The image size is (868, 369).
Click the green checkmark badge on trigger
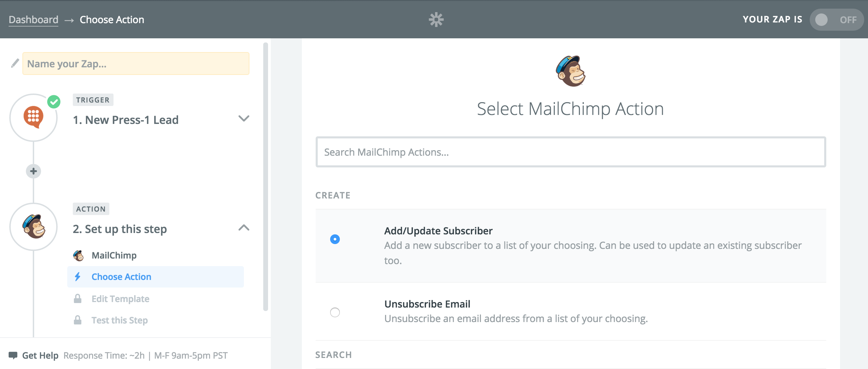54,102
